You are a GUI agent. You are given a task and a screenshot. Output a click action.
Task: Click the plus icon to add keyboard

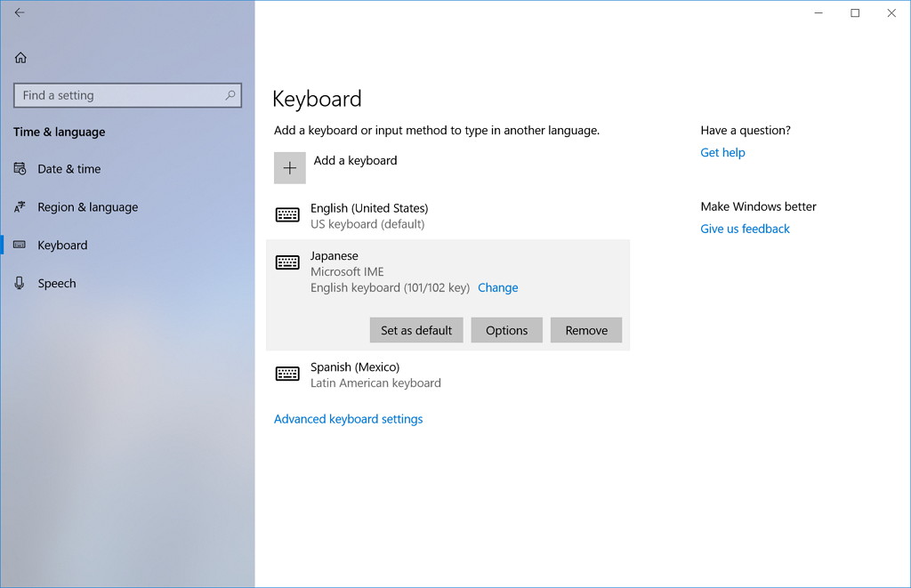290,168
